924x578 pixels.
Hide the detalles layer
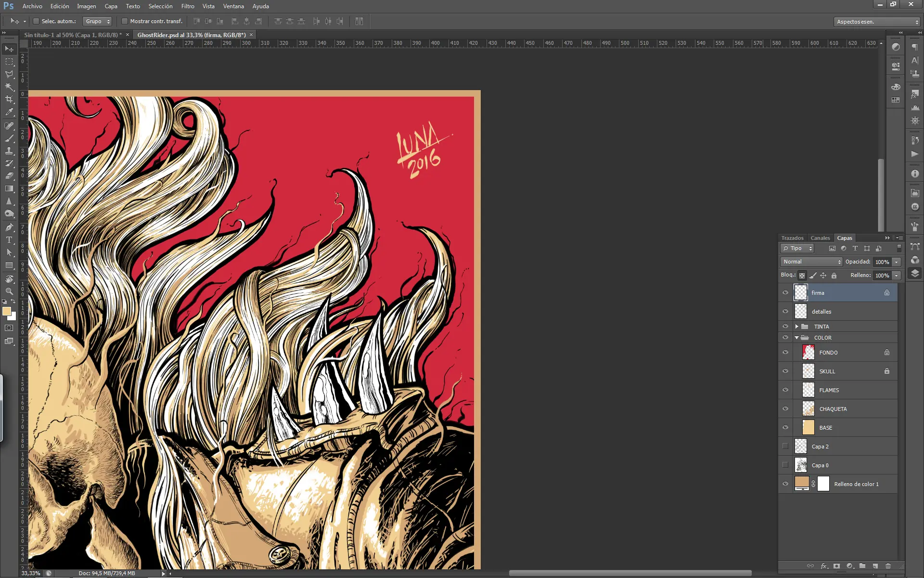pyautogui.click(x=785, y=311)
